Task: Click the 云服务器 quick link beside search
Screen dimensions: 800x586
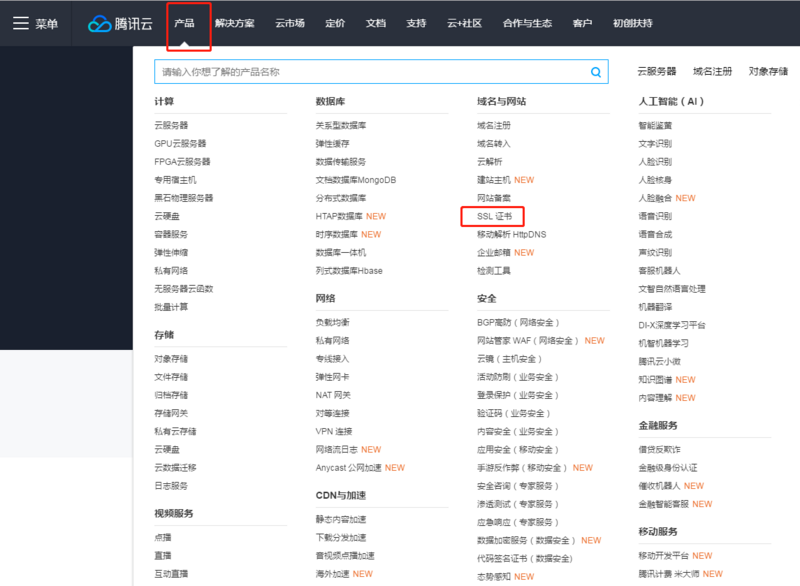Action: [x=657, y=71]
